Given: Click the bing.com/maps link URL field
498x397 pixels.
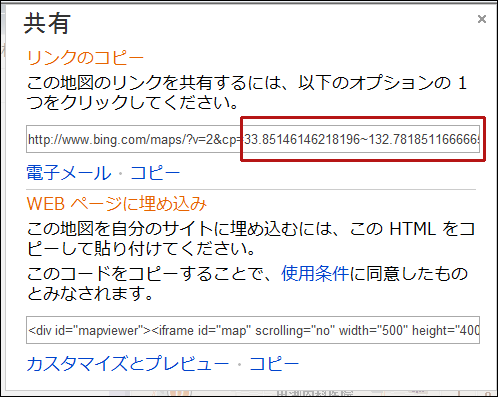Looking at the screenshot, I should [253, 139].
